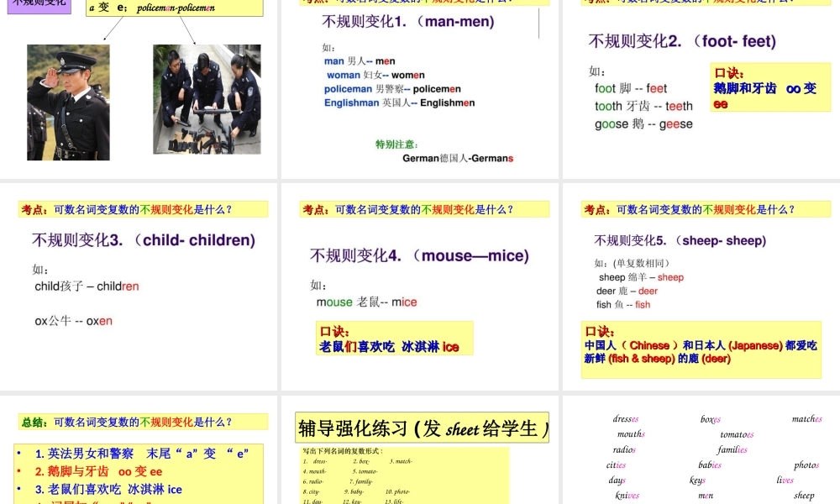The width and height of the screenshot is (840, 504).
Task: Click exercise item "1. dress-"
Action: pos(315,461)
